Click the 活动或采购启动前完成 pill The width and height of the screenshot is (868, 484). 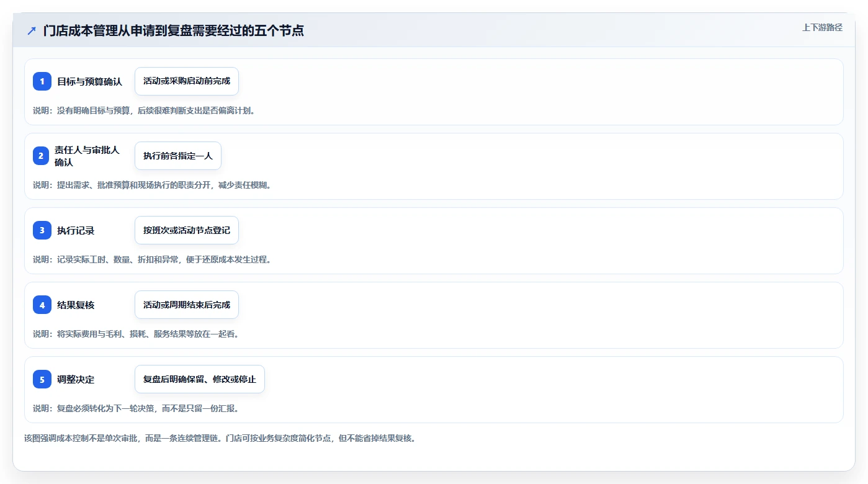pos(187,81)
